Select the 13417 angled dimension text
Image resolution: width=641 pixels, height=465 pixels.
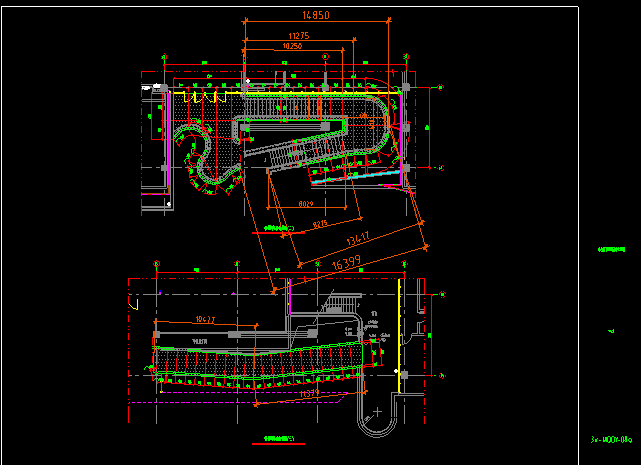point(357,238)
